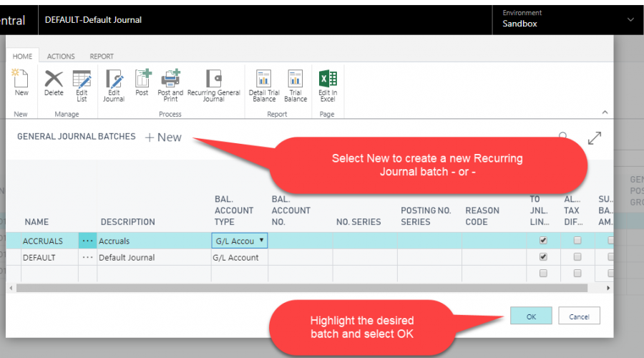The image size is (644, 358).
Task: Click the New document ribbon icon
Action: coord(21,83)
